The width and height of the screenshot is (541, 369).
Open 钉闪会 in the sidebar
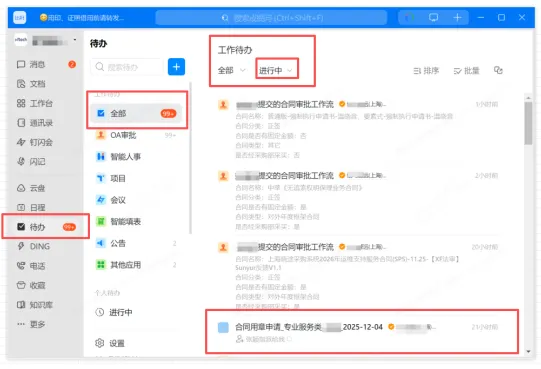45,142
